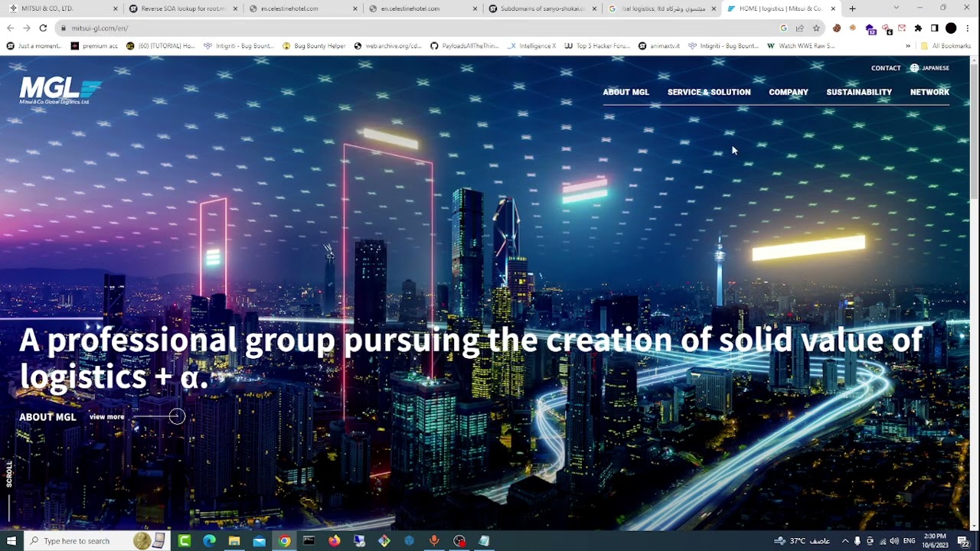Open the All Bookmarks folder
The image size is (980, 551).
pos(946,46)
